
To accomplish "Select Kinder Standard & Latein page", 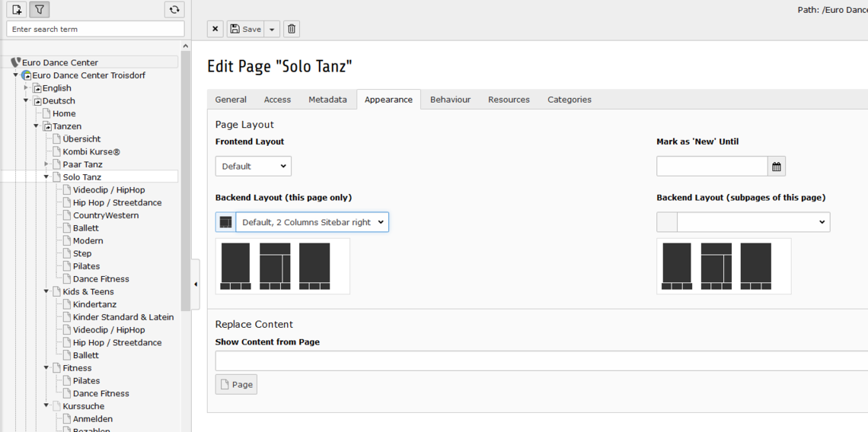I will point(123,317).
